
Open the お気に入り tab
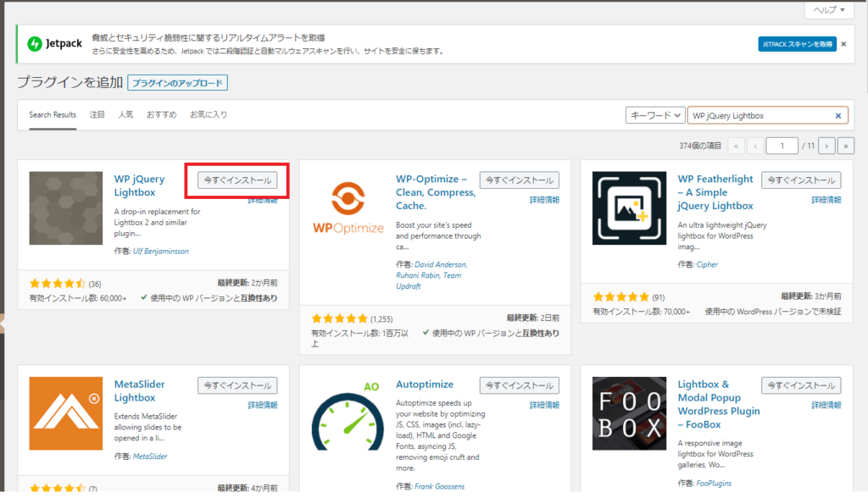tap(208, 114)
